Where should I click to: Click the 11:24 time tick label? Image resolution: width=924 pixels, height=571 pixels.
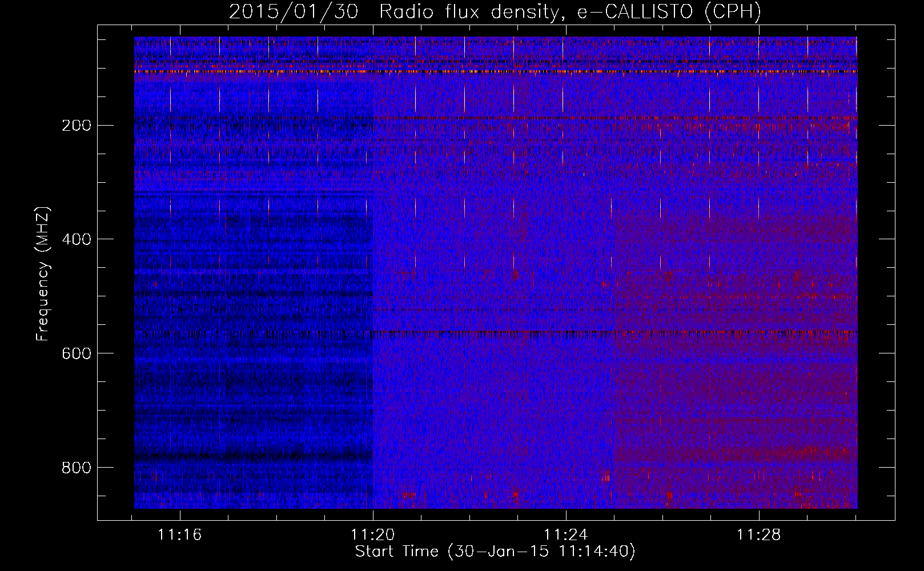coord(565,535)
